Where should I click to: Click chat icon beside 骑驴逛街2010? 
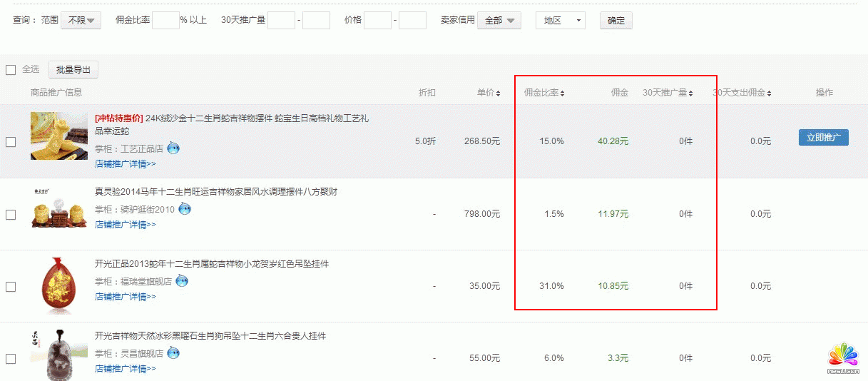point(185,209)
